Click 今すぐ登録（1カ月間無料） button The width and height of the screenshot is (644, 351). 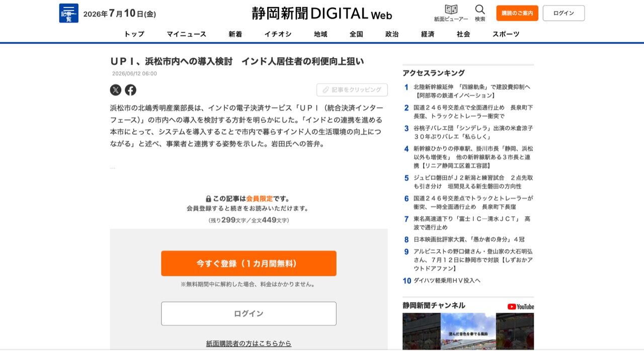[249, 264]
